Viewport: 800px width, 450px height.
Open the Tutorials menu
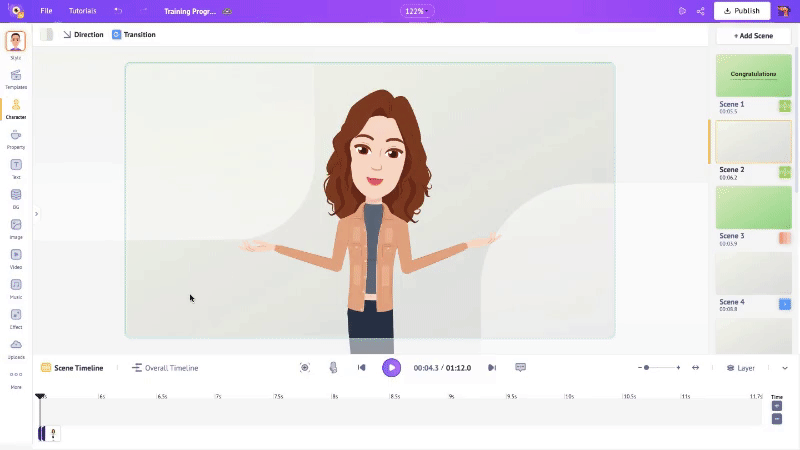pos(83,11)
